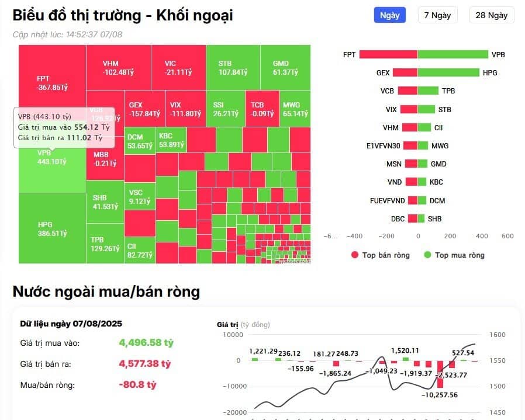Toggle the "Top bán ròng" legend series

click(x=380, y=255)
